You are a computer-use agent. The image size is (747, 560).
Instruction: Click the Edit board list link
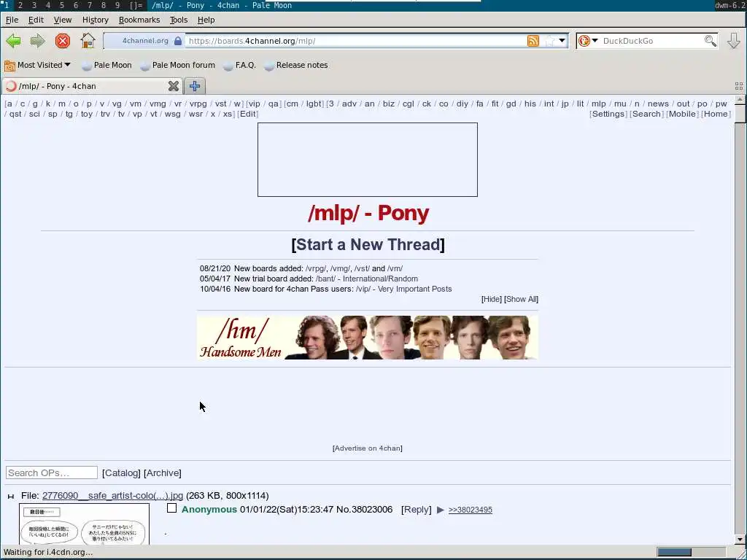pos(248,114)
